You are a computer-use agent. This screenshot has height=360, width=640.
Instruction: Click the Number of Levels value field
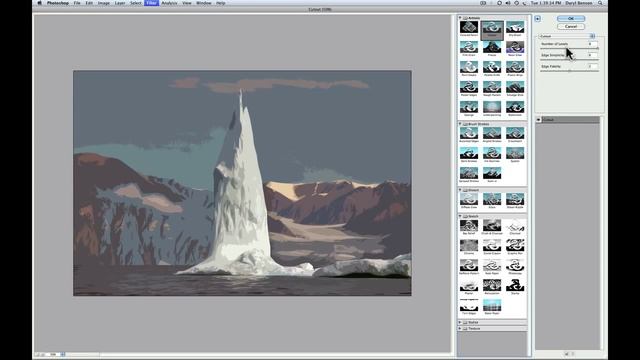[x=592, y=44]
